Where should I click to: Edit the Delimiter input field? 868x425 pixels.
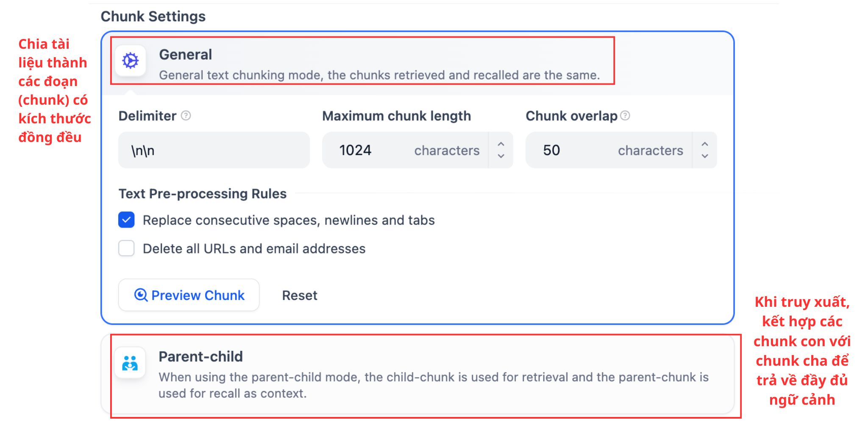click(212, 150)
